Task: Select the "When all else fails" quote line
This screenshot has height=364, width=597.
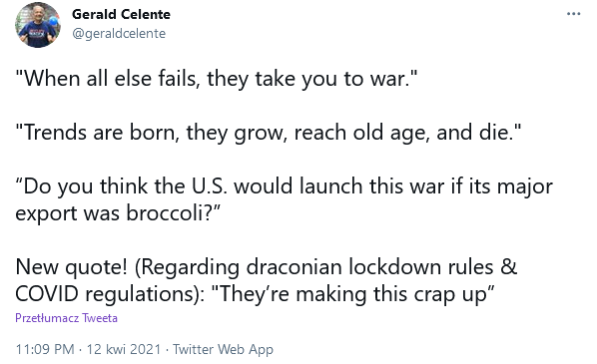Action: point(217,79)
